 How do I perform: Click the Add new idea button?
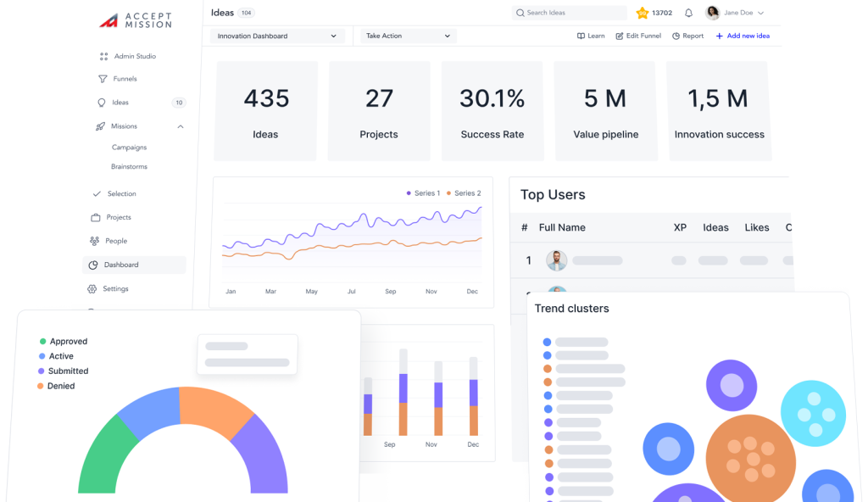pos(742,36)
